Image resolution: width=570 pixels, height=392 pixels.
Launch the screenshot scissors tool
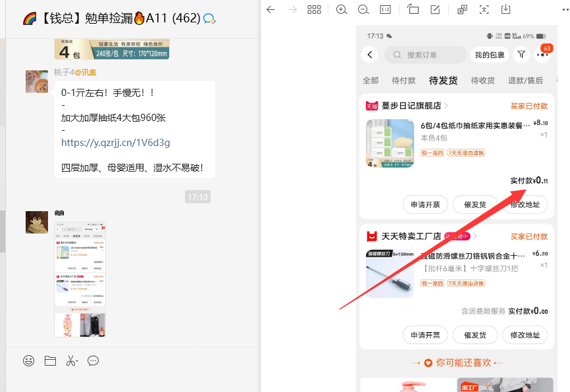click(x=71, y=360)
